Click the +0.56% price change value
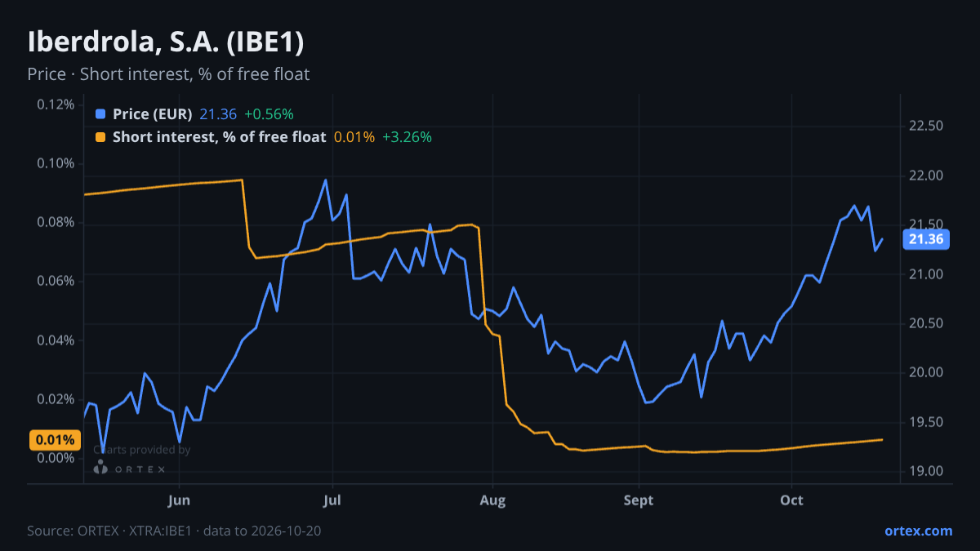 [269, 114]
